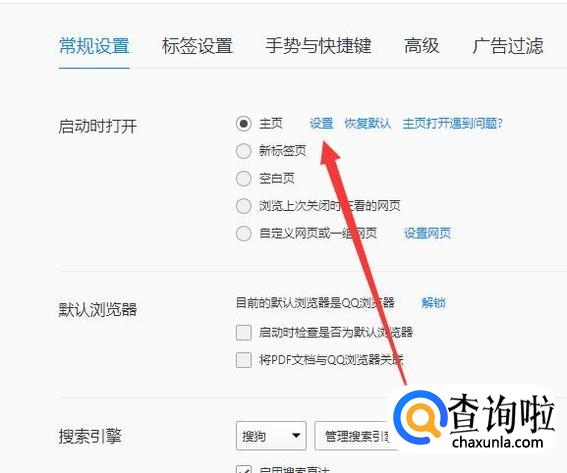Click the 管理搜索引擎 button
567x473 pixels.
356,436
